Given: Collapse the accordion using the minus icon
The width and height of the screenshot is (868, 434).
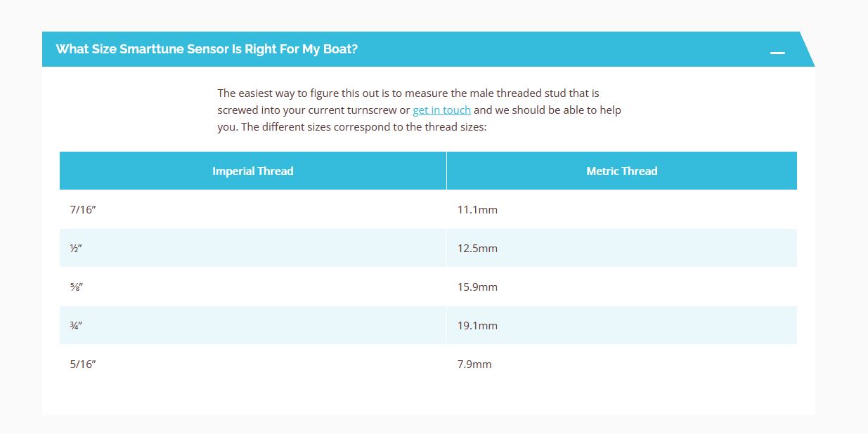Looking at the screenshot, I should pos(777,53).
